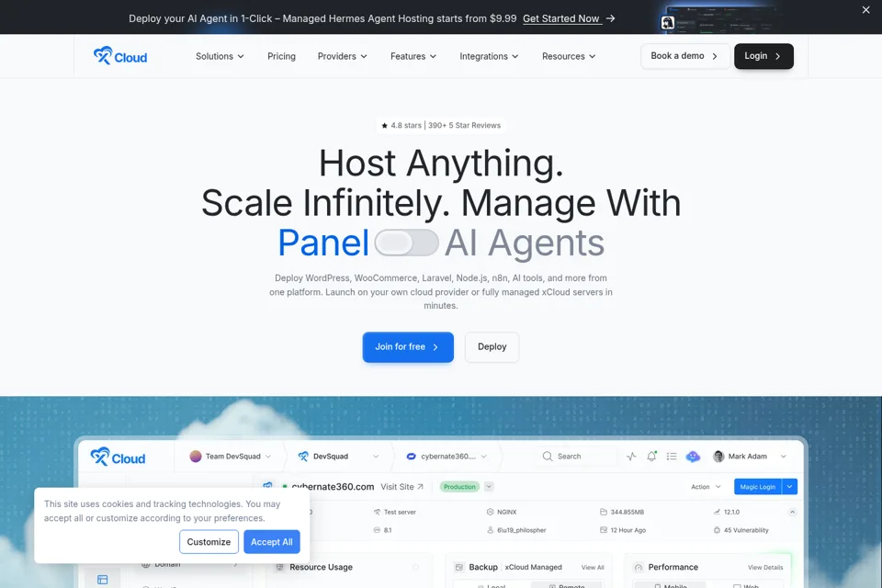The height and width of the screenshot is (588, 882).
Task: Click the cybernate360.com site title
Action: click(333, 487)
